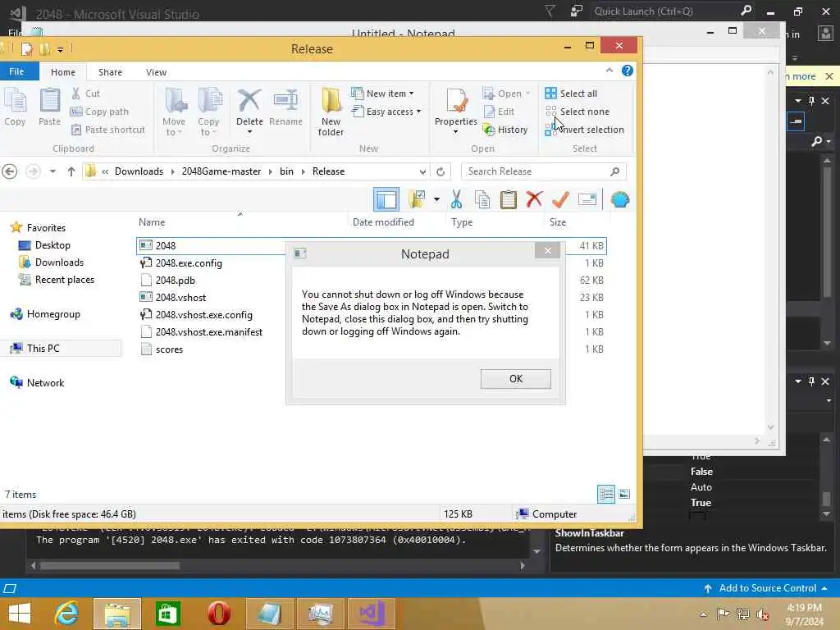Switch to the Share ribbon tab
The image size is (840, 630).
click(x=110, y=72)
